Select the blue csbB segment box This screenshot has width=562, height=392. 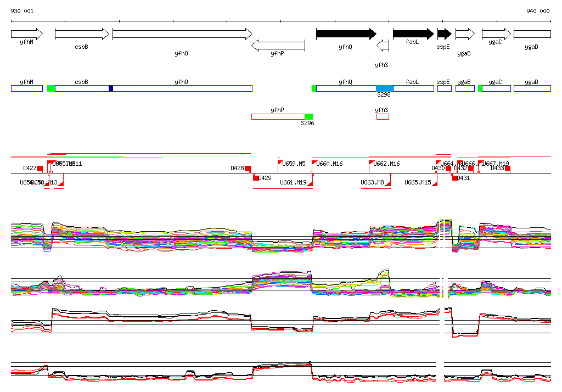[82, 88]
